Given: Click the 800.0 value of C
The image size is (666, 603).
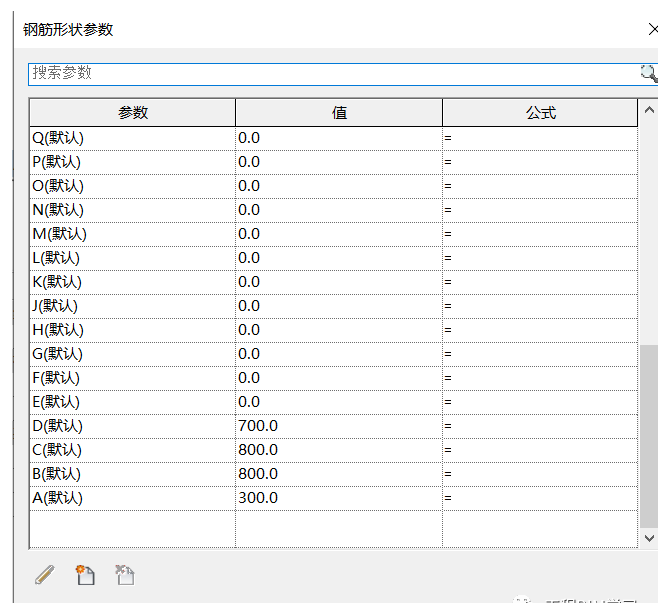Looking at the screenshot, I should pyautogui.click(x=339, y=450).
